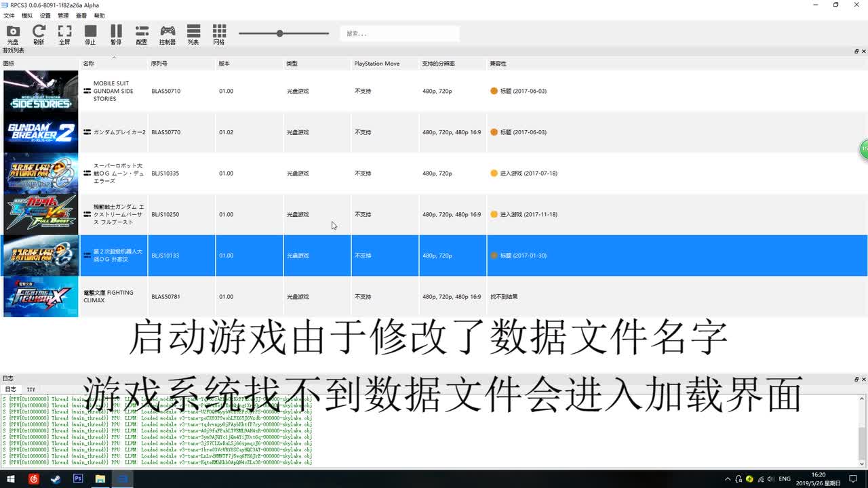Sort by the 支持的分辨率 column header
Image resolution: width=868 pixels, height=488 pixels.
(x=453, y=64)
